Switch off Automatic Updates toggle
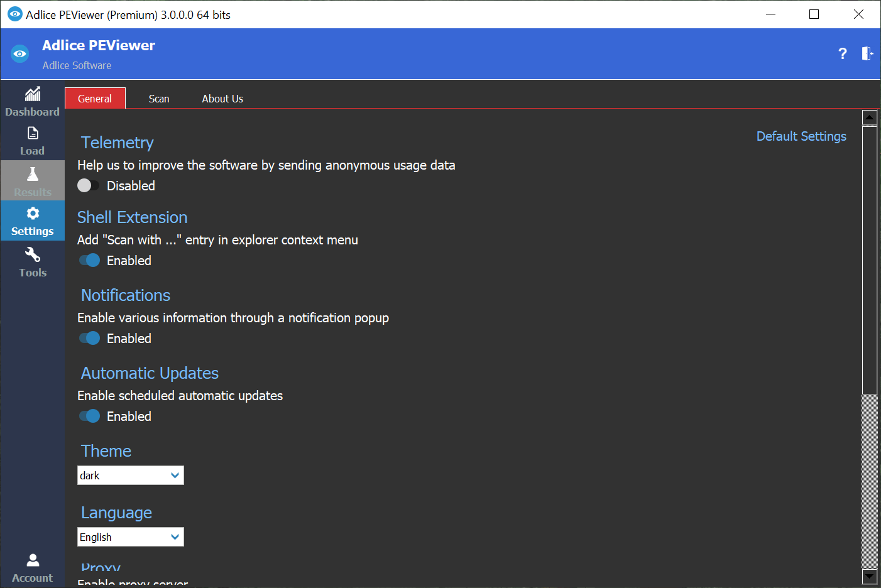The height and width of the screenshot is (588, 881). [89, 416]
